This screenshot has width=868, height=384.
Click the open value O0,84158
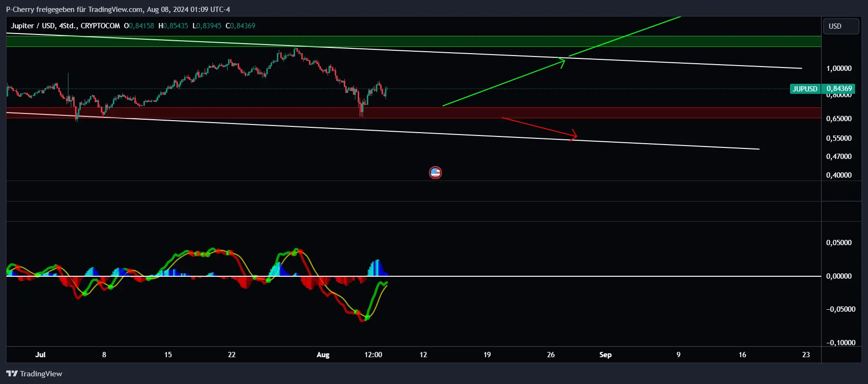tap(139, 26)
